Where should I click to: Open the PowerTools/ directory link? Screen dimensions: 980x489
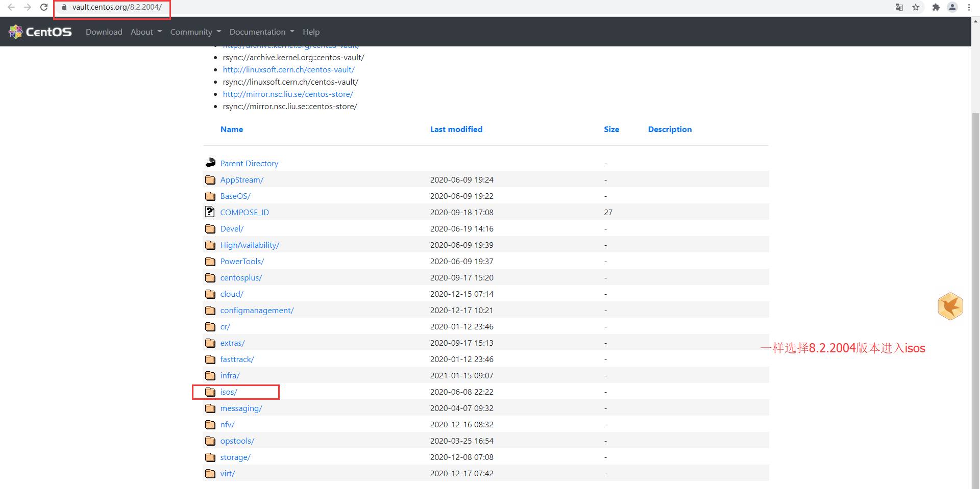click(242, 261)
